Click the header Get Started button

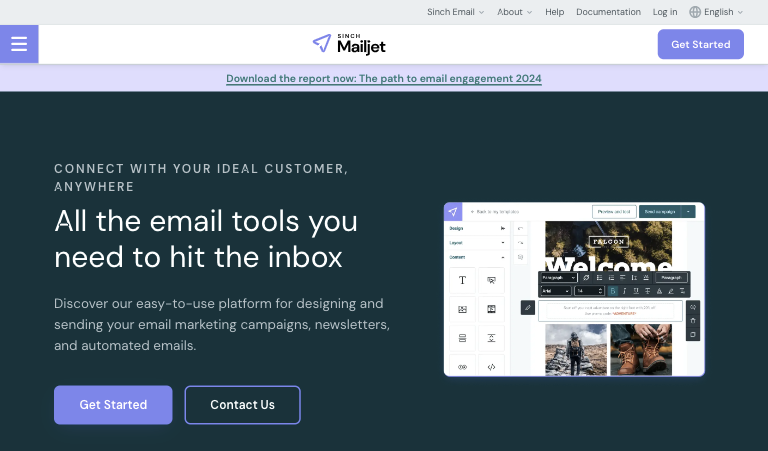click(x=700, y=44)
